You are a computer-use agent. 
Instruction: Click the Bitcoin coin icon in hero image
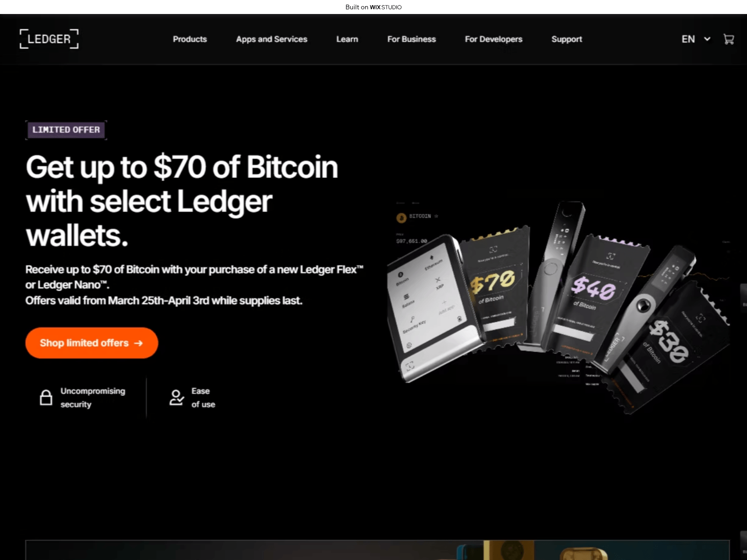click(401, 217)
